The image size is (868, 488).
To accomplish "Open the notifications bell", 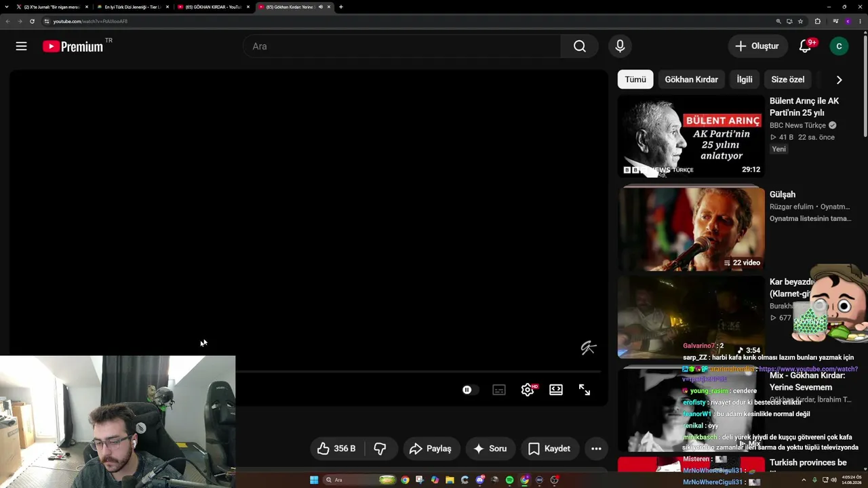I will click(805, 46).
